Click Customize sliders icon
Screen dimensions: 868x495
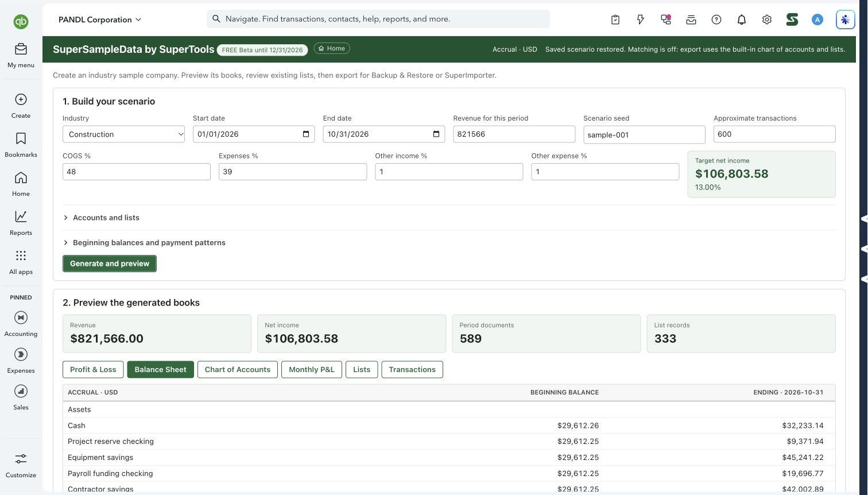click(21, 459)
